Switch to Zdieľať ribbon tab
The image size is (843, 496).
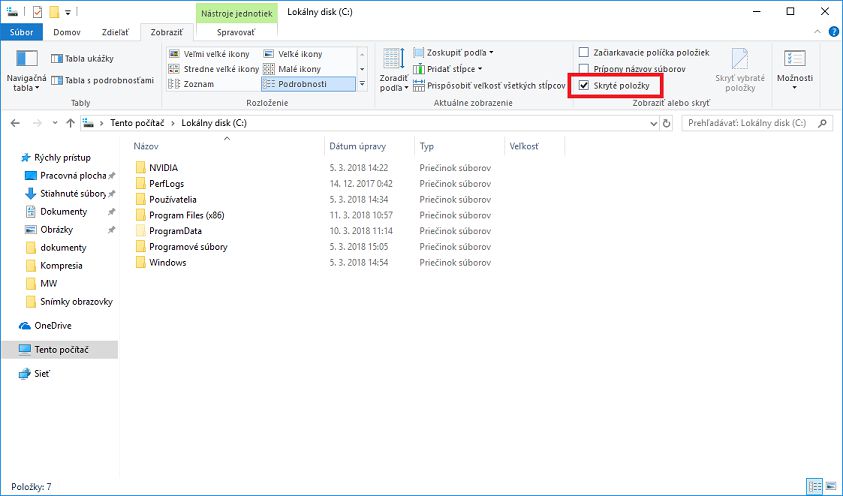click(x=116, y=32)
